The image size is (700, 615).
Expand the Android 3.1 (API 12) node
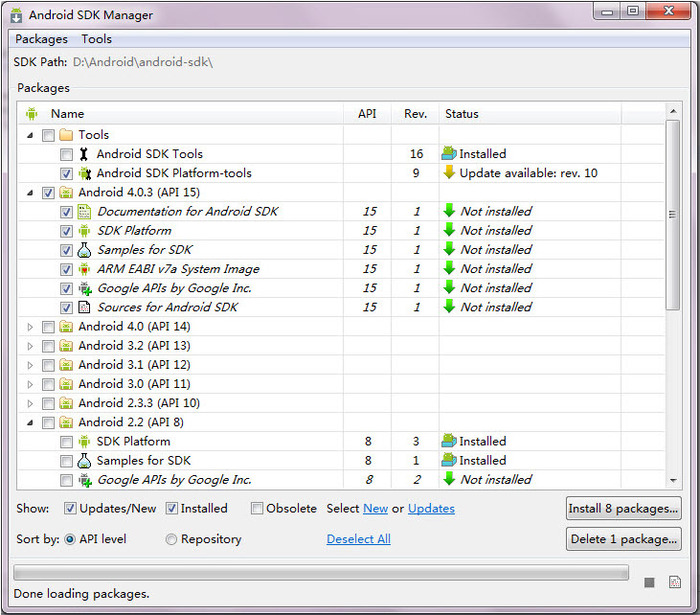30,366
